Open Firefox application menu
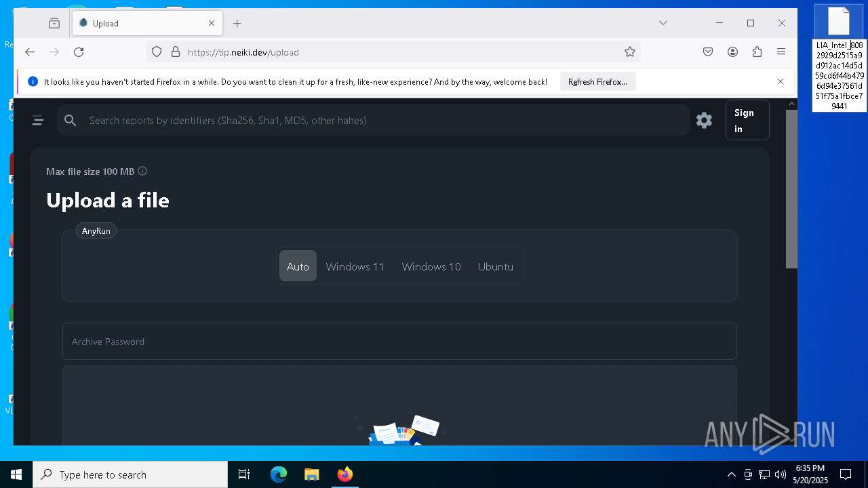This screenshot has height=488, width=868. coord(781,52)
